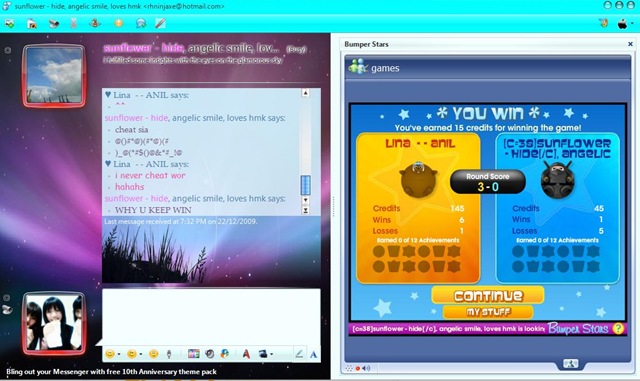This screenshot has width=640, height=381.
Task: Click the Messenger window icon in the title bar
Action: [7, 6]
